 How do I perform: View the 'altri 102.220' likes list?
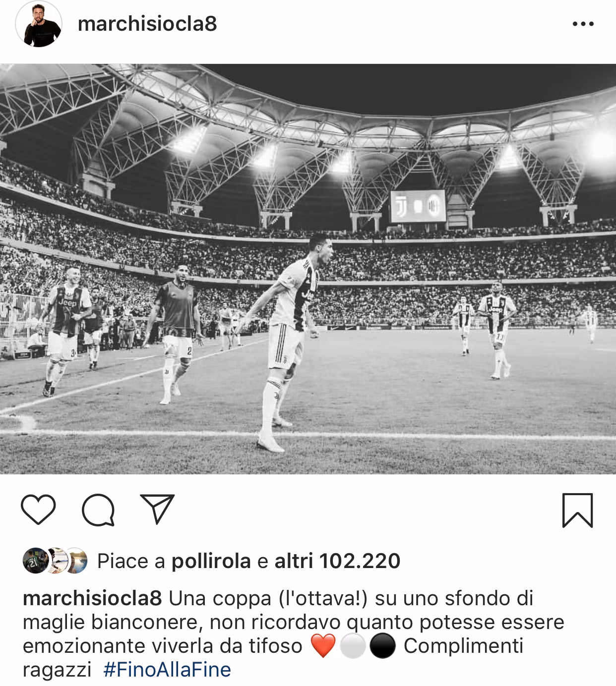click(337, 561)
